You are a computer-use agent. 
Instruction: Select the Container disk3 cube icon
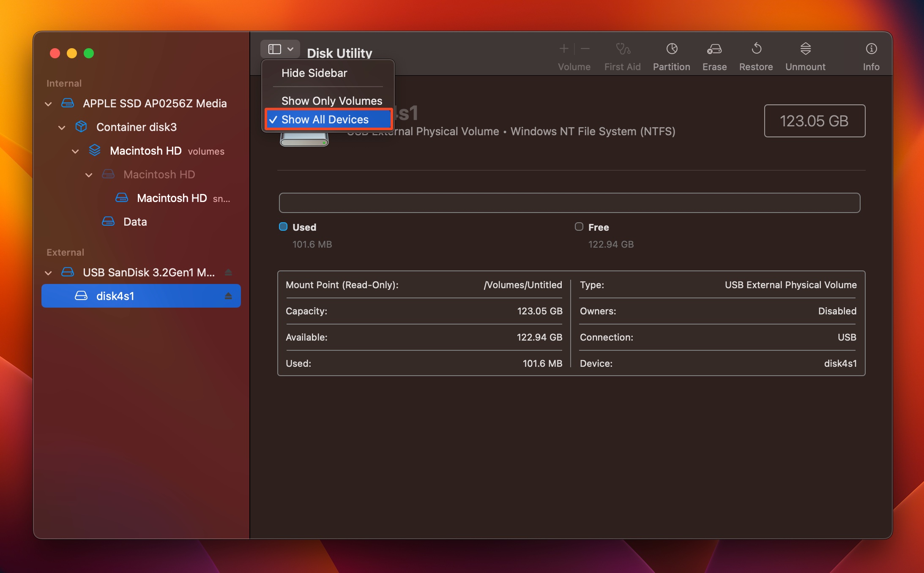pos(81,127)
